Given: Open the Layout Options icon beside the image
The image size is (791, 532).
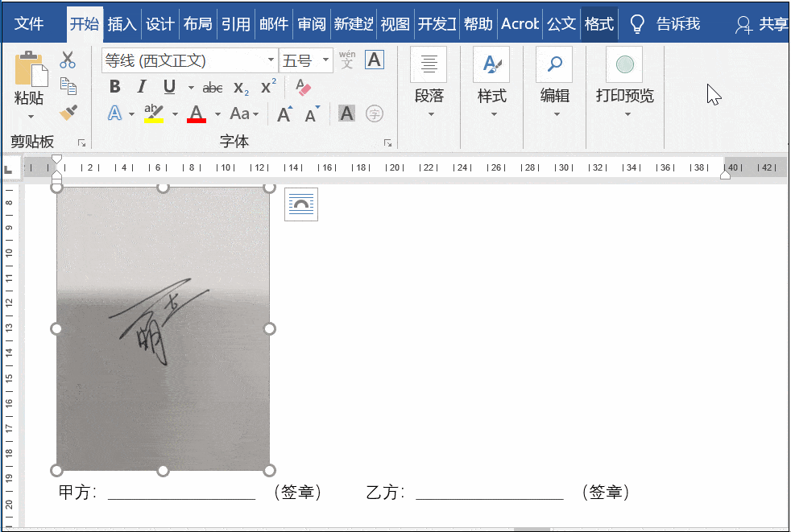Looking at the screenshot, I should (x=300, y=204).
